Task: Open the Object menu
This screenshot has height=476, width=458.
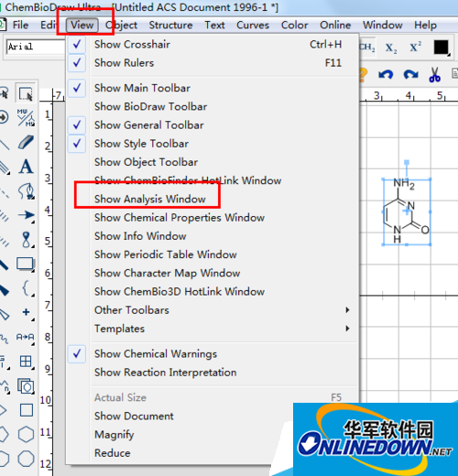Action: coord(121,25)
